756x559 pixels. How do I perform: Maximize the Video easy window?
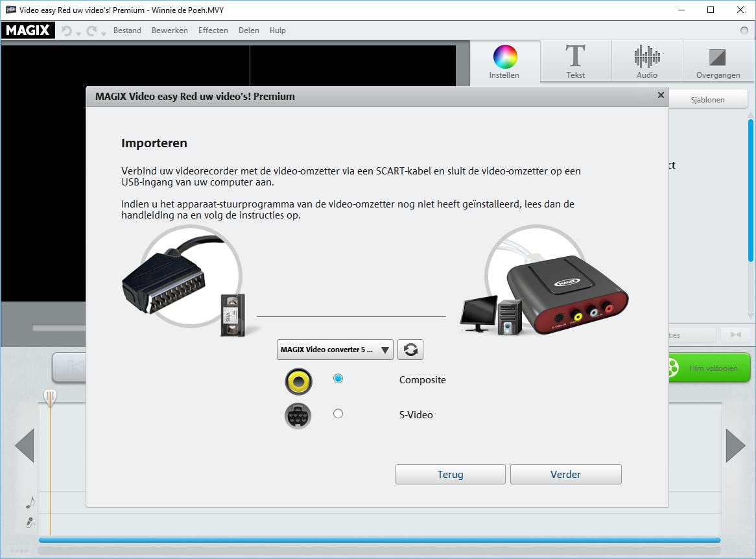point(711,10)
